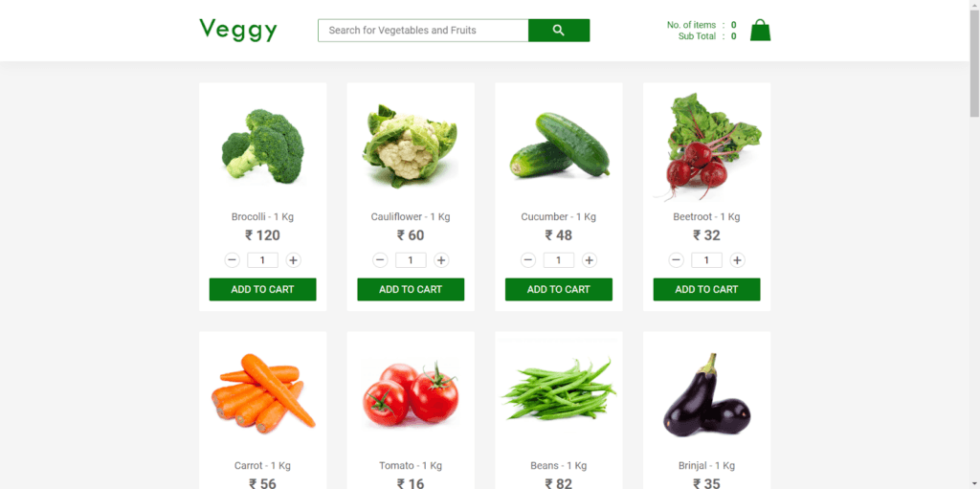980x489 pixels.
Task: Add Brocolli to cart
Action: [262, 290]
